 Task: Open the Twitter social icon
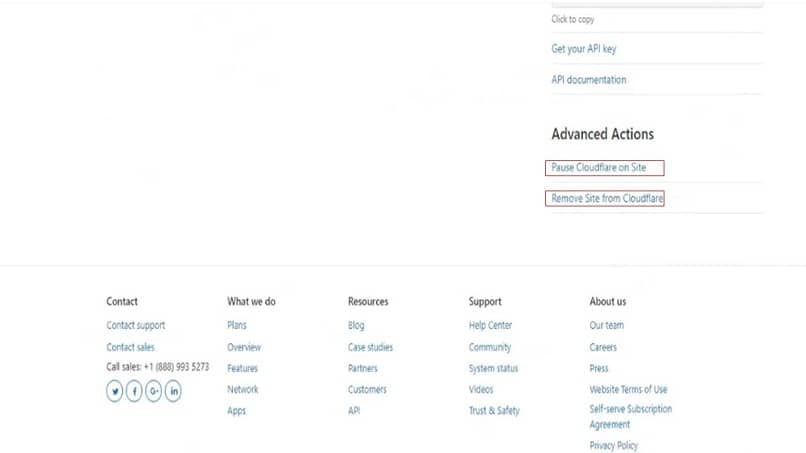pyautogui.click(x=115, y=391)
